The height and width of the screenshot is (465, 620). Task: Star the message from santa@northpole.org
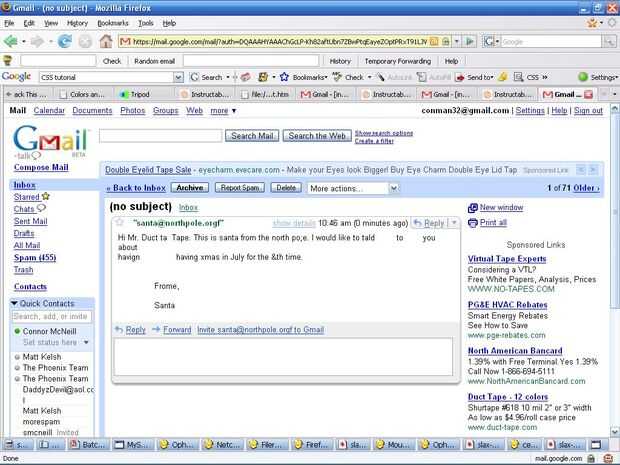point(119,222)
